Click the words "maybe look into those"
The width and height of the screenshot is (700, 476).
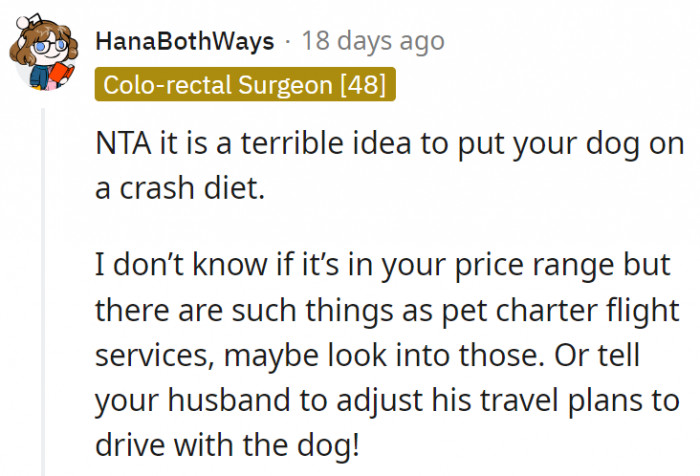click(x=399, y=354)
